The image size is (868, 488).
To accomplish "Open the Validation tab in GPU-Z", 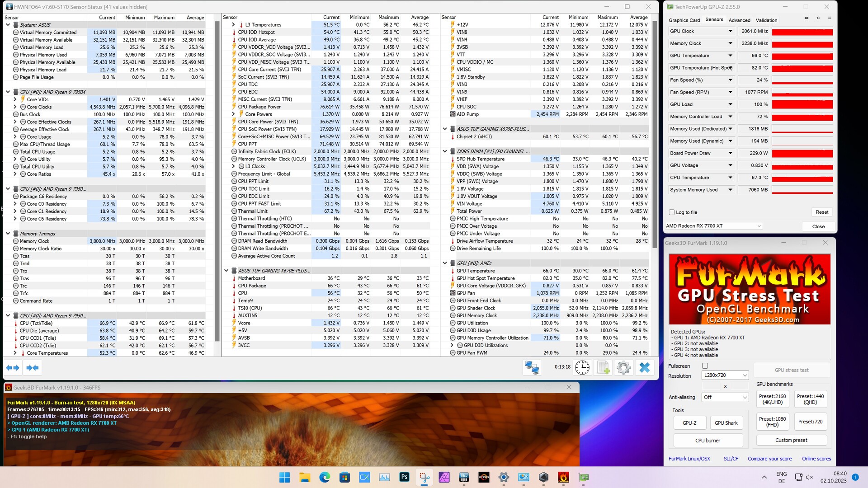I will [x=767, y=20].
